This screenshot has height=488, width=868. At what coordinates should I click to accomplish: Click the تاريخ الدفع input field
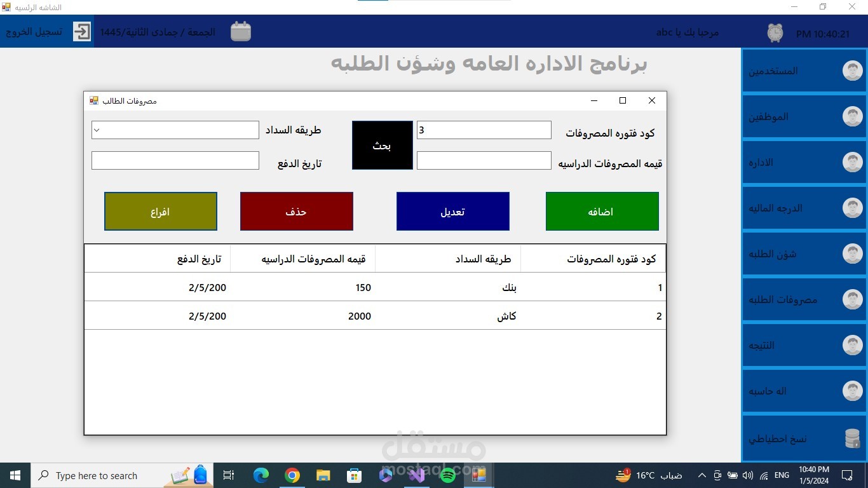click(175, 161)
